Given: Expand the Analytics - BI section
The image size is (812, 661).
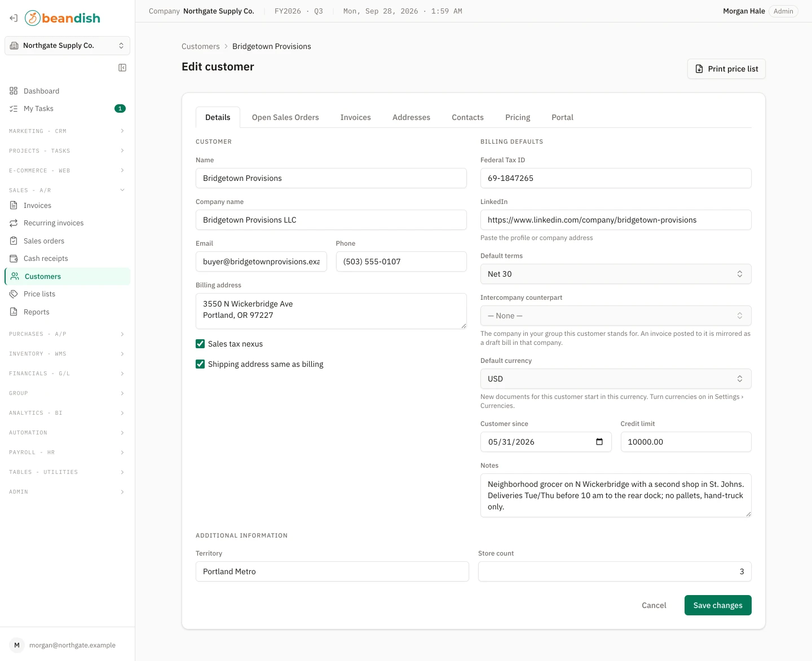Looking at the screenshot, I should click(67, 413).
